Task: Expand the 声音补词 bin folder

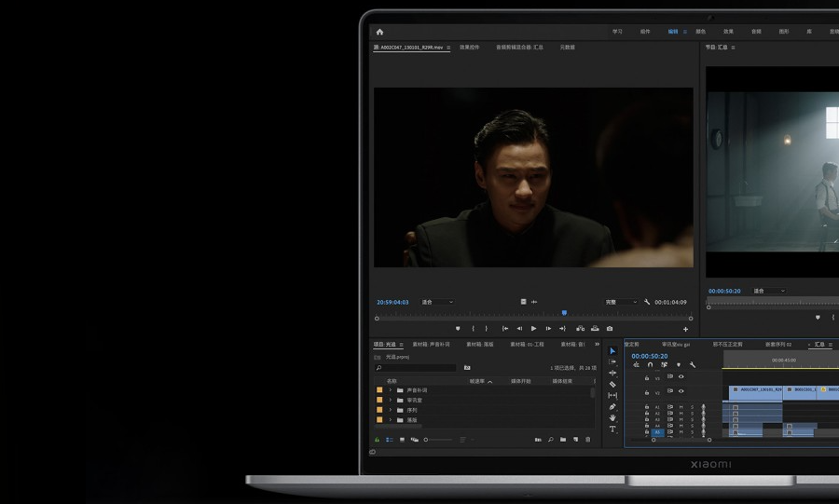Action: [391, 389]
